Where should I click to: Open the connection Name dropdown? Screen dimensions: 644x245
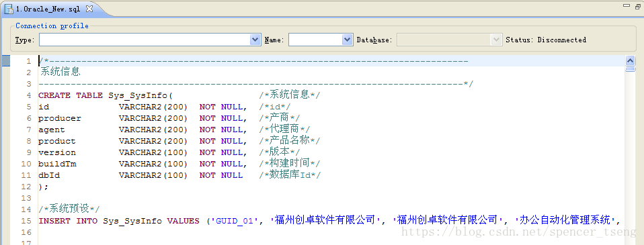pyautogui.click(x=348, y=40)
